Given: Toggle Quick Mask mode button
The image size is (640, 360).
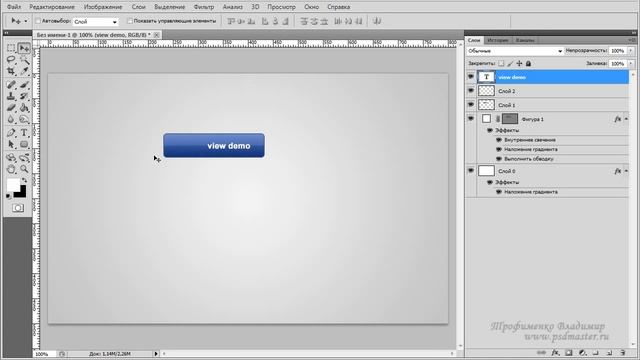Looking at the screenshot, I should (x=18, y=208).
